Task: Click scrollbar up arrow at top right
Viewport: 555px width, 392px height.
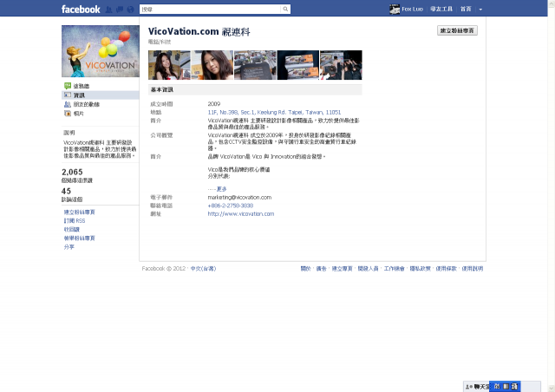Action: [552, 3]
